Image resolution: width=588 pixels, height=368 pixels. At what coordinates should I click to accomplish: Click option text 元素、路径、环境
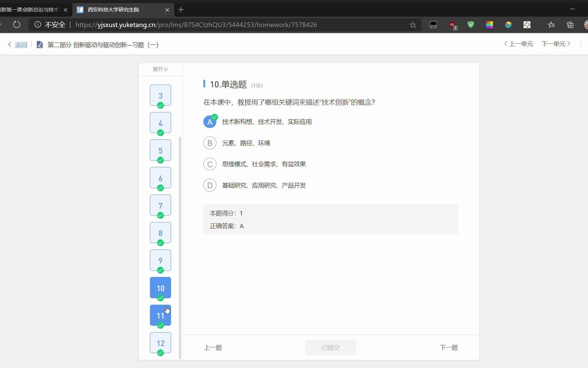(x=246, y=143)
